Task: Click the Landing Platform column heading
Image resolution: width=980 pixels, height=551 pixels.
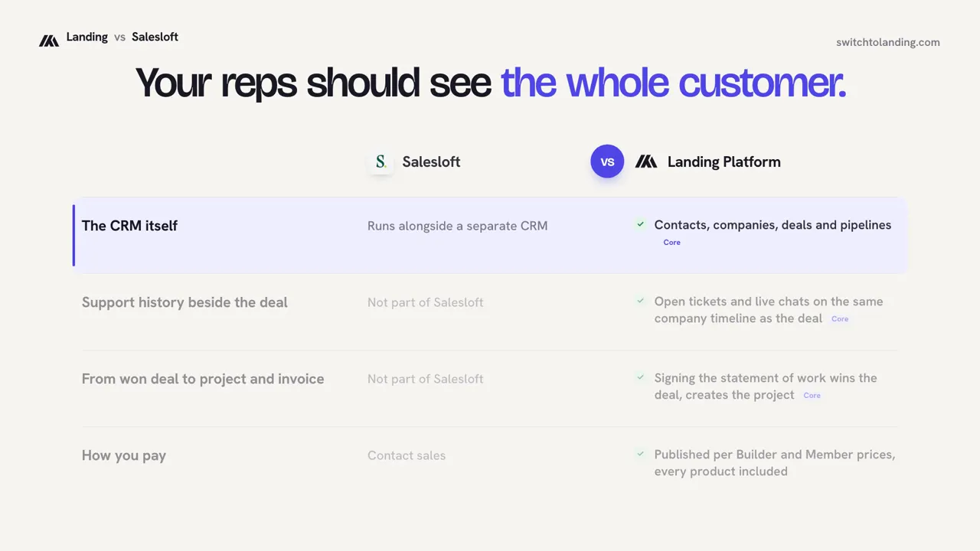Action: [724, 161]
